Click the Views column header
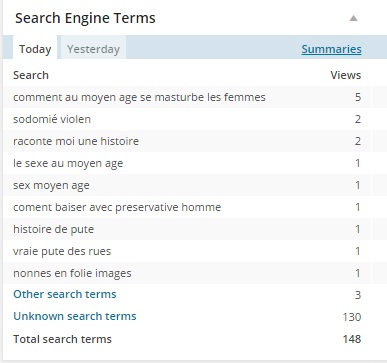 [346, 75]
